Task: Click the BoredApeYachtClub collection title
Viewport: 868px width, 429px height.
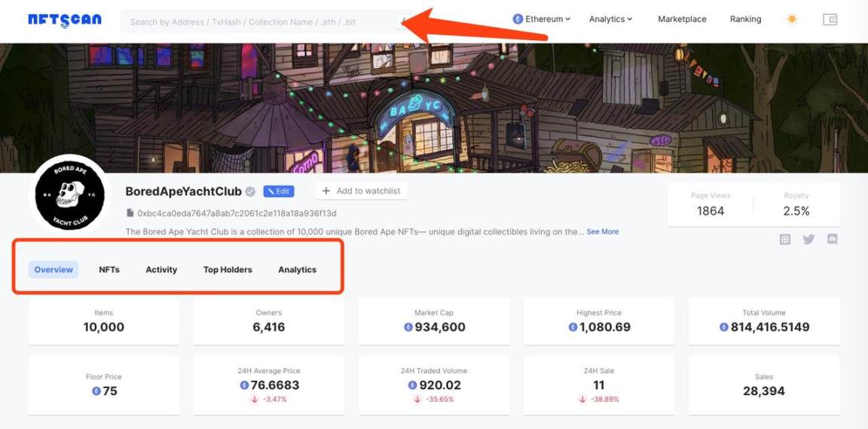Action: tap(183, 192)
